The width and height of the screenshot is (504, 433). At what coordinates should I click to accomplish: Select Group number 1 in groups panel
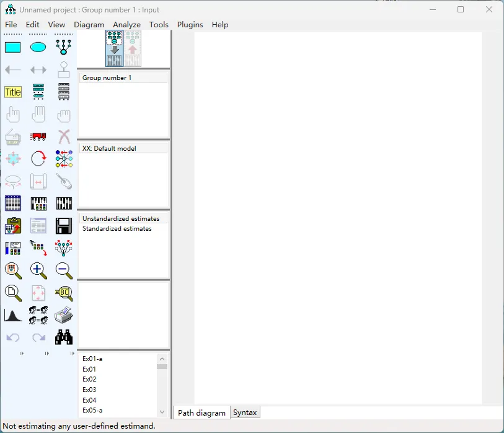[x=123, y=78]
